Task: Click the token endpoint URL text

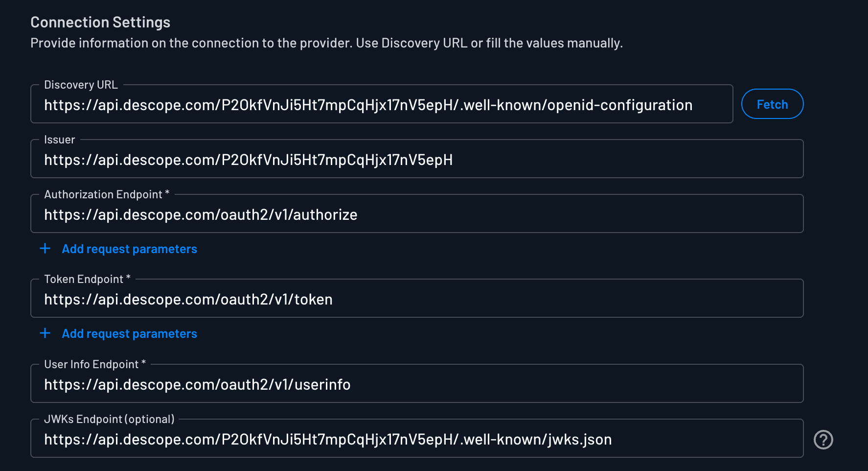Action: [x=188, y=299]
